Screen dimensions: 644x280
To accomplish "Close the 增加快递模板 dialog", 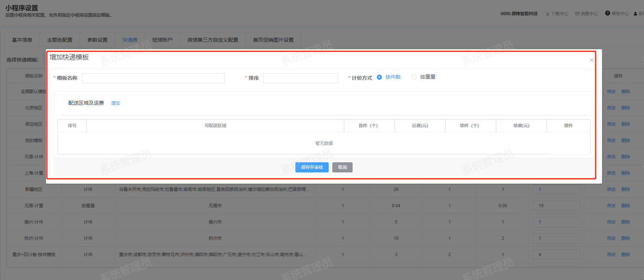I will click(x=592, y=60).
